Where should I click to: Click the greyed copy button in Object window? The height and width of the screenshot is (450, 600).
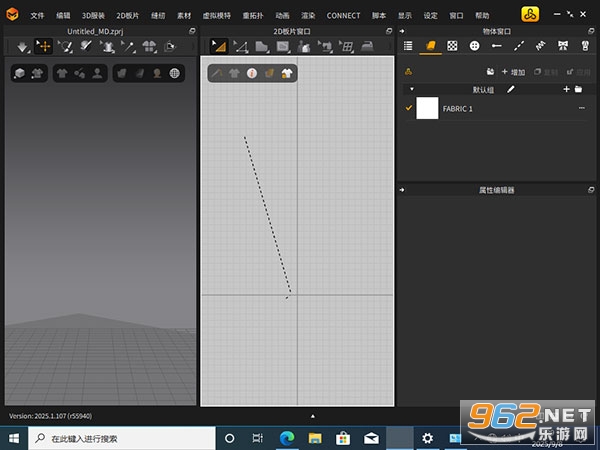pos(545,72)
